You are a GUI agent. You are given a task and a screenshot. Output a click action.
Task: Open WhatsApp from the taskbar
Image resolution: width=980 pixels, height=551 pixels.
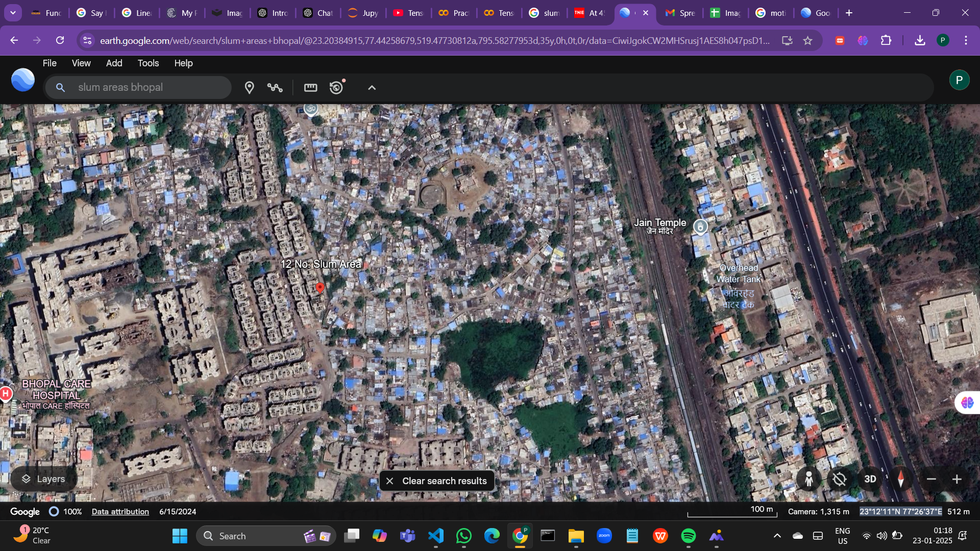(463, 536)
